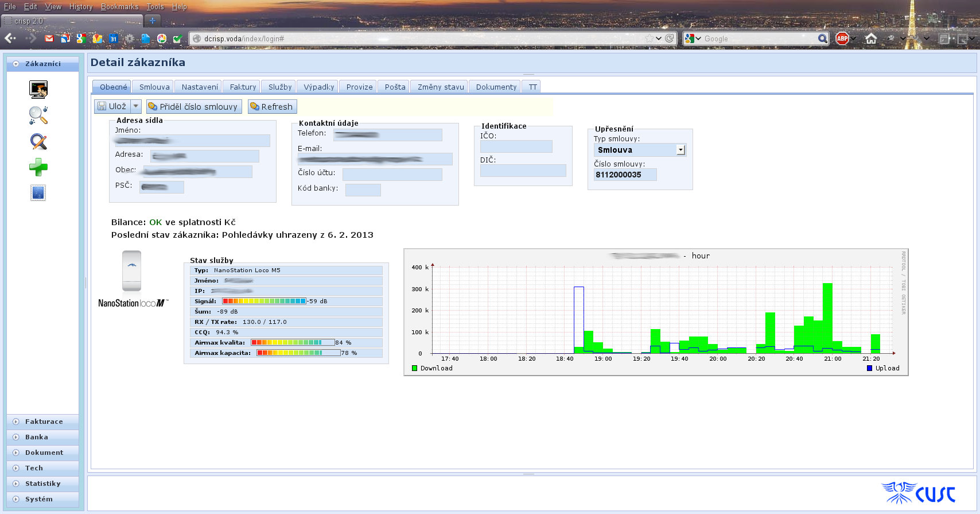The height and width of the screenshot is (514, 980).
Task: Open the History menu in menu bar
Action: click(x=81, y=7)
